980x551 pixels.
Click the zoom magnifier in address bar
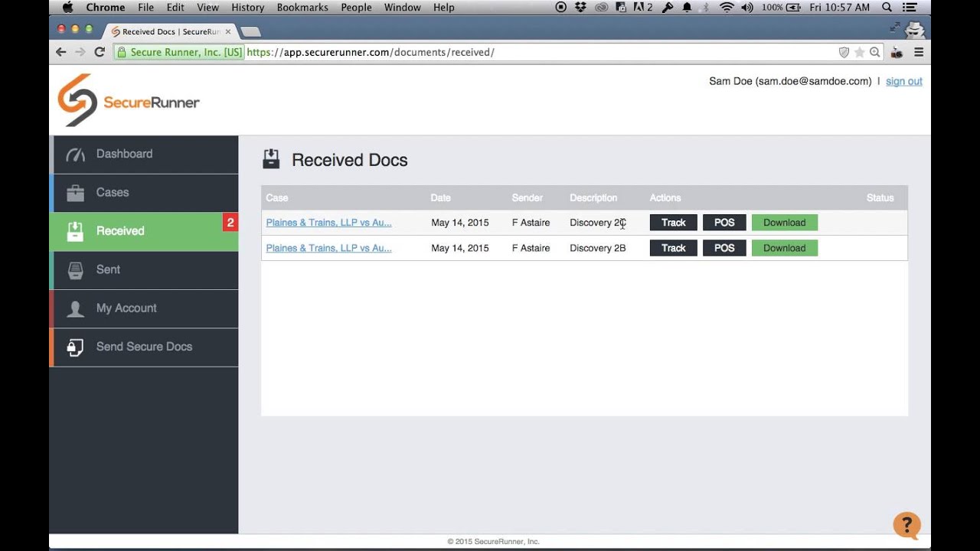click(x=874, y=52)
